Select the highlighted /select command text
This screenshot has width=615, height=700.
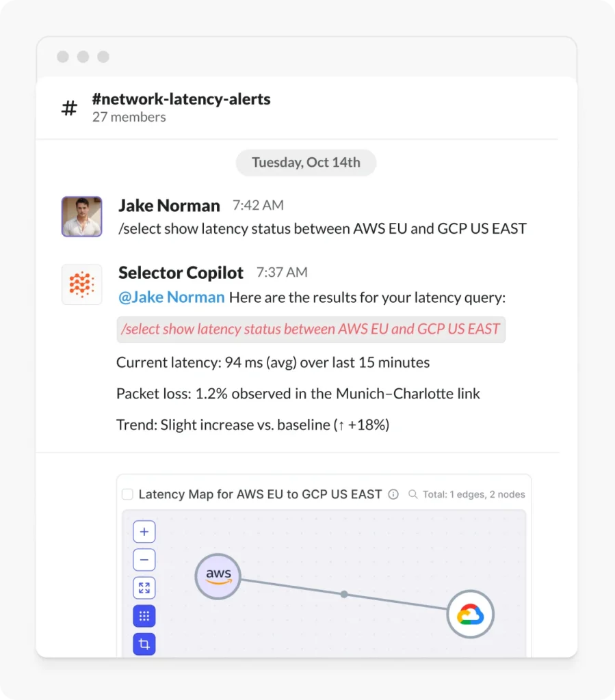(x=309, y=329)
